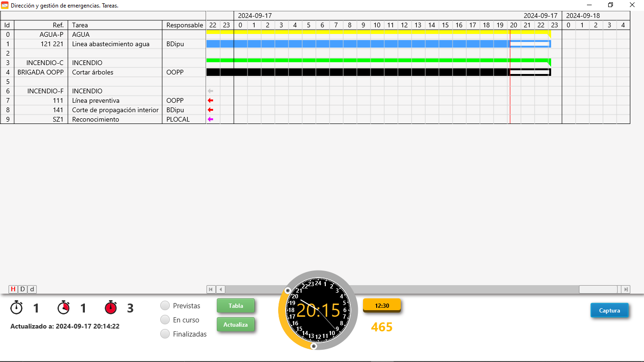The width and height of the screenshot is (644, 362).
Task: Select the Finalizadas radio button
Action: 165,334
